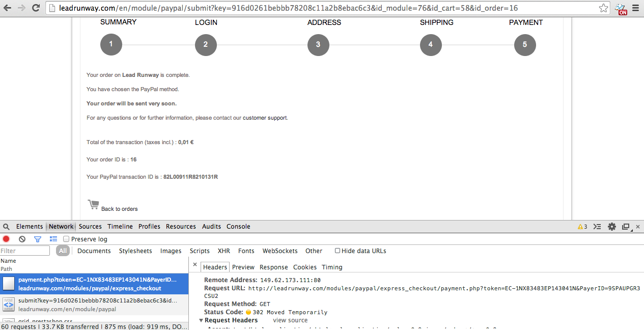
Task: Open the Audits tab
Action: click(211, 227)
